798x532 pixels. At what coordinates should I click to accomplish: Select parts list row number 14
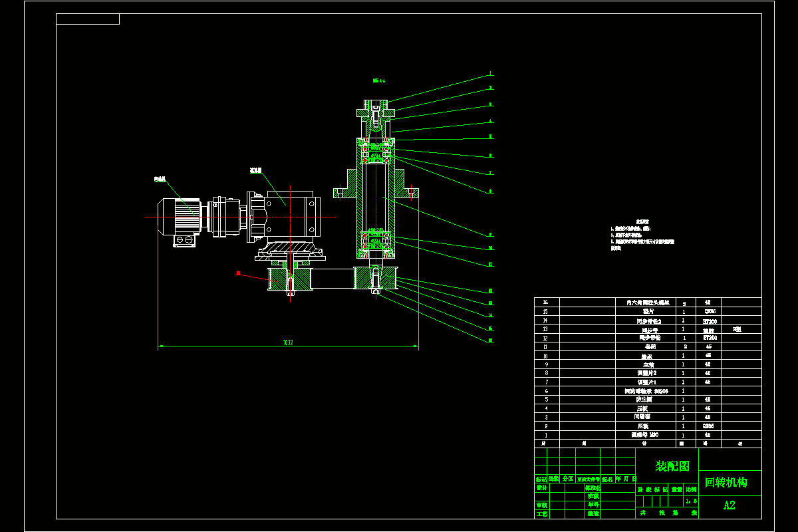click(648, 320)
